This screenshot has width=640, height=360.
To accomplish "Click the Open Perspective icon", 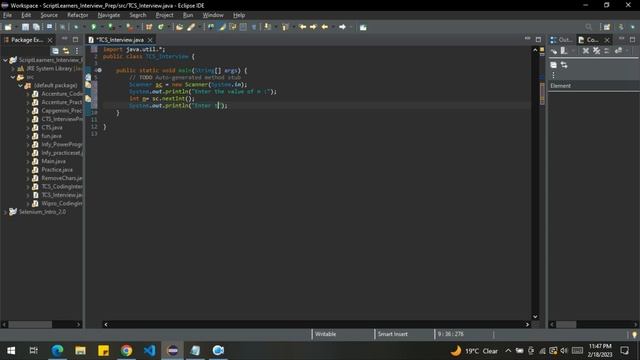I will tap(607, 27).
